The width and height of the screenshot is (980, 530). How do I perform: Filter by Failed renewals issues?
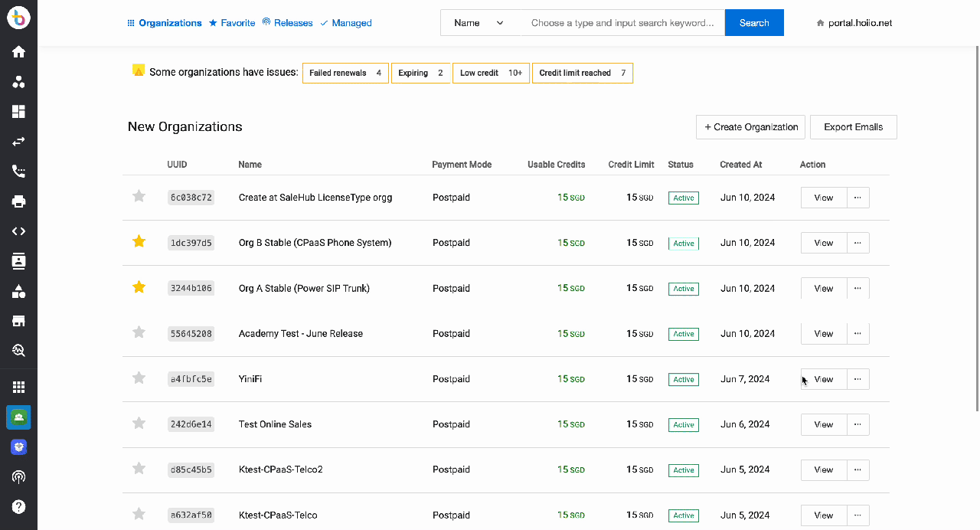pos(345,73)
